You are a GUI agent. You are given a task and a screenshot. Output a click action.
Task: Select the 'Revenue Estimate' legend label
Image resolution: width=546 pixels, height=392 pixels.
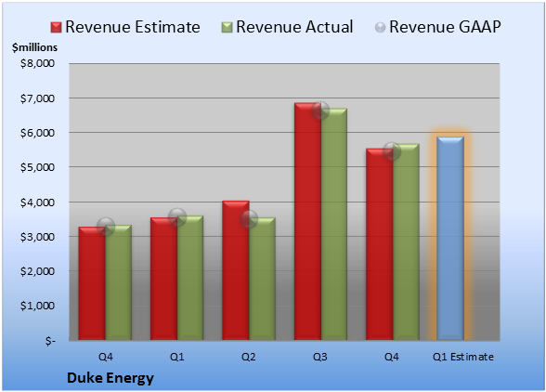[133, 27]
